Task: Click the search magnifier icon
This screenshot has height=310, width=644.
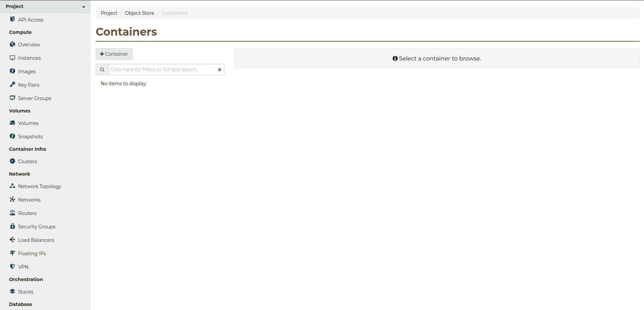Action: pyautogui.click(x=102, y=70)
